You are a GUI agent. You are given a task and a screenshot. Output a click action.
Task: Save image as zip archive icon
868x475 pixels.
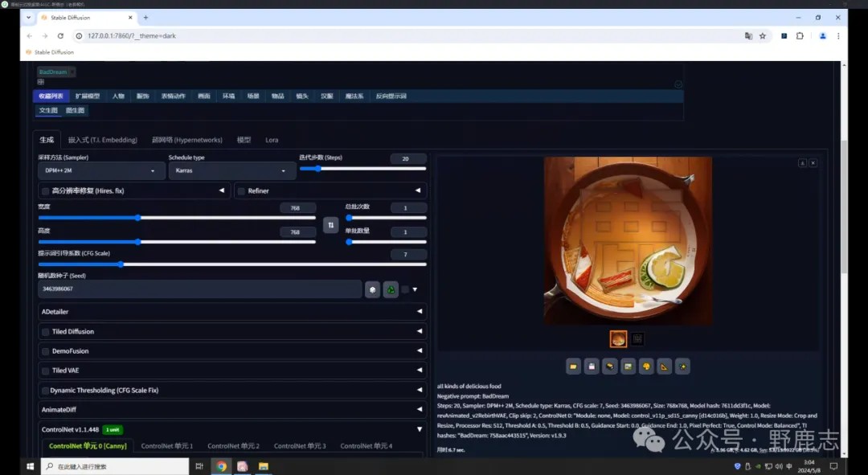pos(610,366)
